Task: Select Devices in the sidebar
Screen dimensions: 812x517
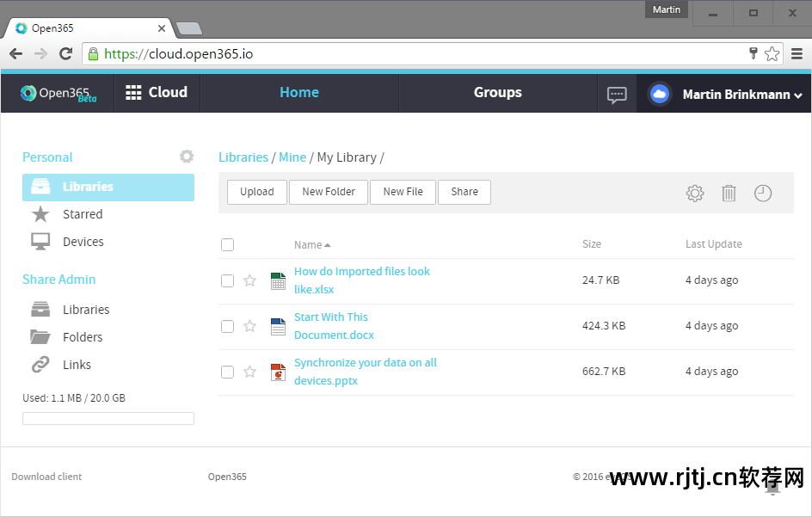Action: (83, 242)
